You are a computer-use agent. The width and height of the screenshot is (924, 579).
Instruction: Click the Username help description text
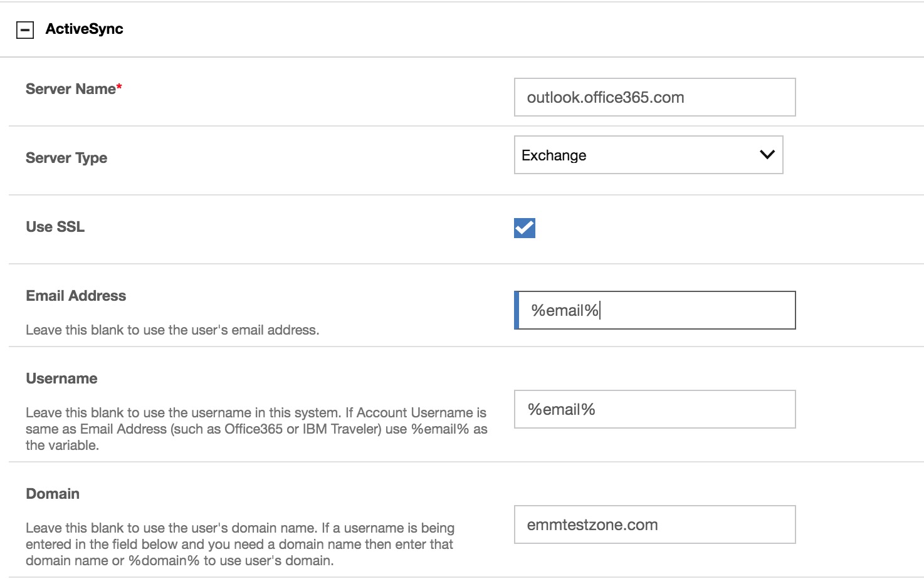(256, 429)
